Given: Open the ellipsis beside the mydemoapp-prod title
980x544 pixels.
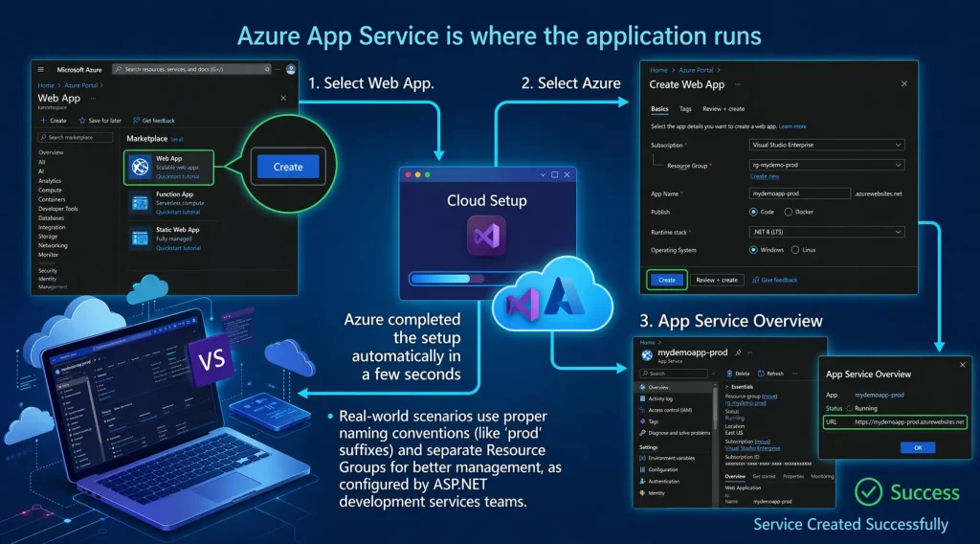Looking at the screenshot, I should tap(749, 352).
